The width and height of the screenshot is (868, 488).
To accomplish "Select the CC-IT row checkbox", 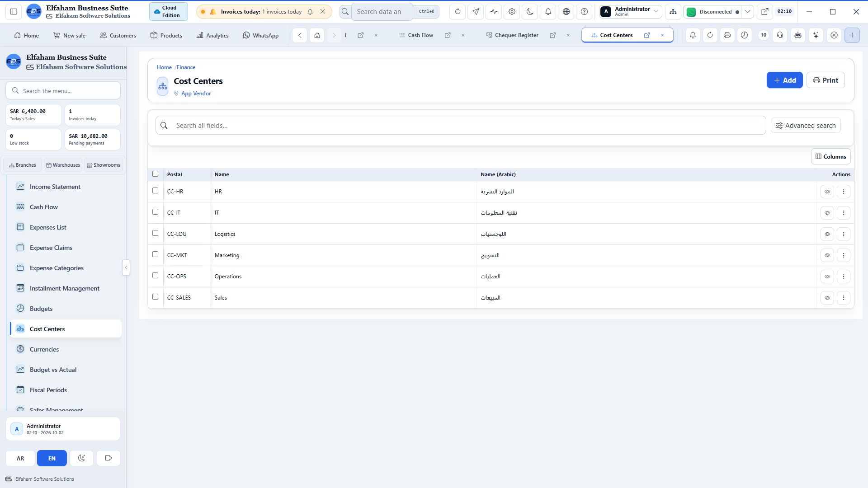I will click(x=155, y=212).
